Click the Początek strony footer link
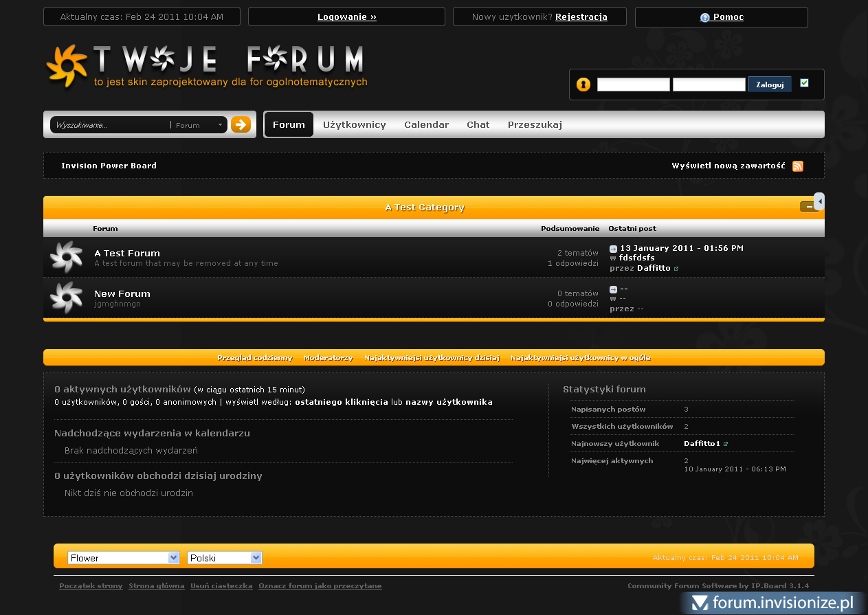The height and width of the screenshot is (615, 868). point(91,586)
